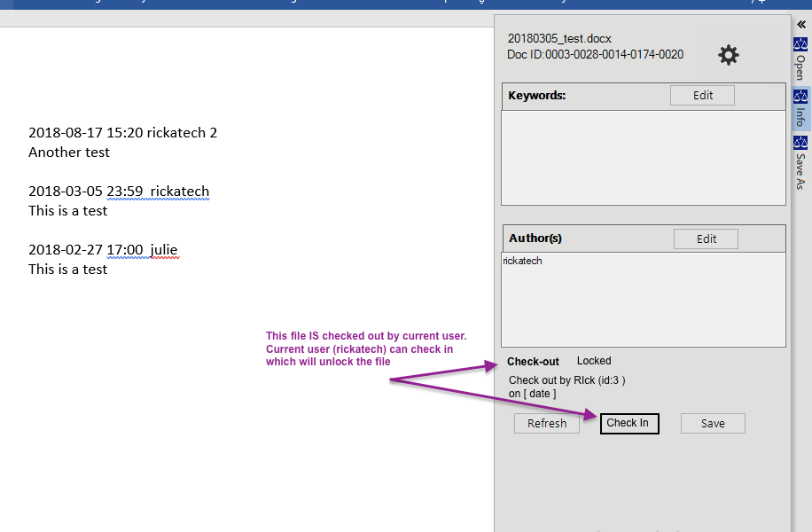The image size is (812, 532).
Task: Click the scales icon above Open tab
Action: coord(800,44)
